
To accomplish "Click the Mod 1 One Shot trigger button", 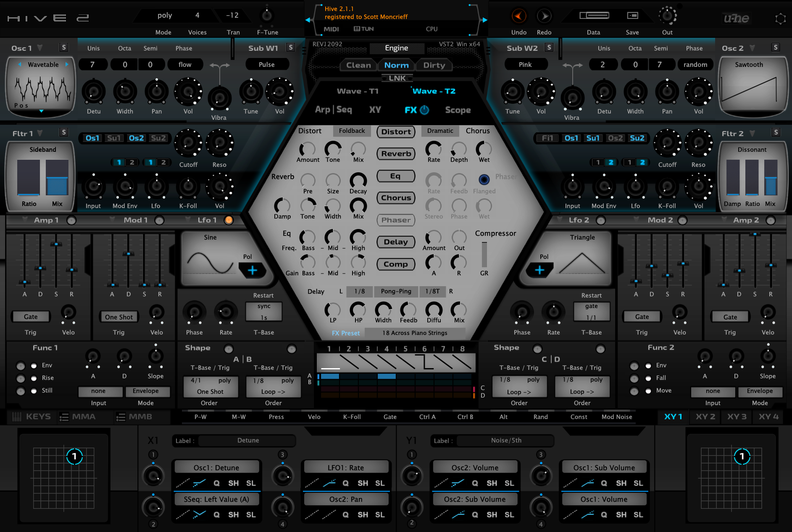I will 119,317.
